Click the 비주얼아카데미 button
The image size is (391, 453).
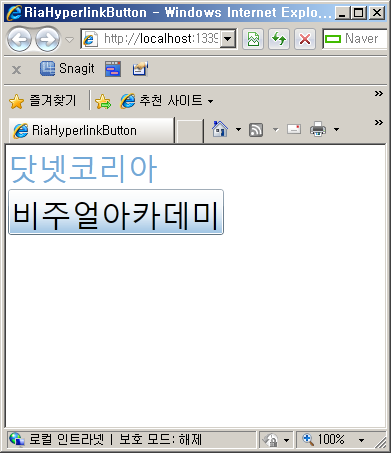[116, 212]
